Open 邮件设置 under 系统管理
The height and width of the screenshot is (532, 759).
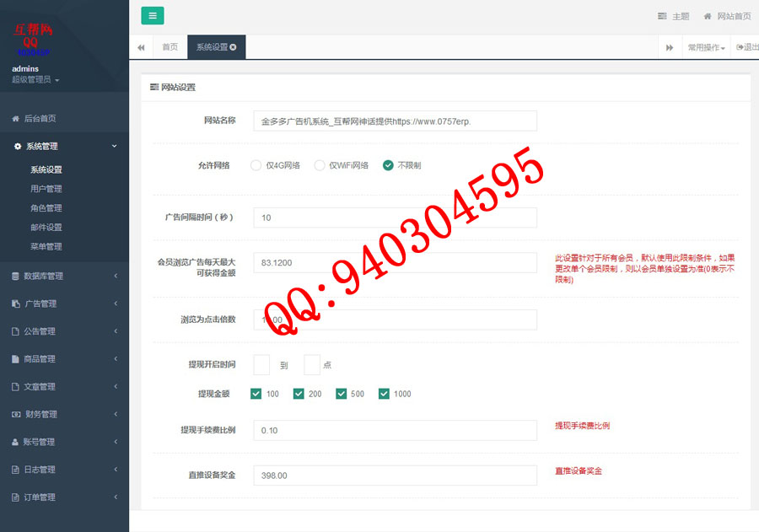click(46, 228)
